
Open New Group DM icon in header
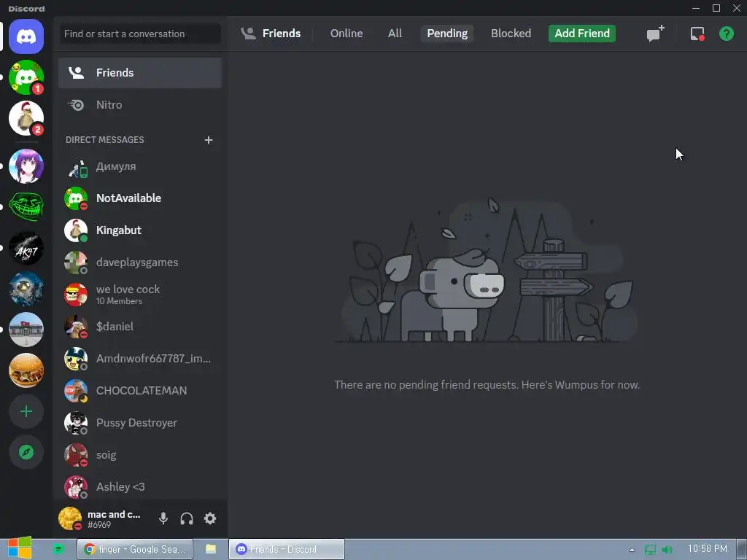[x=655, y=34]
